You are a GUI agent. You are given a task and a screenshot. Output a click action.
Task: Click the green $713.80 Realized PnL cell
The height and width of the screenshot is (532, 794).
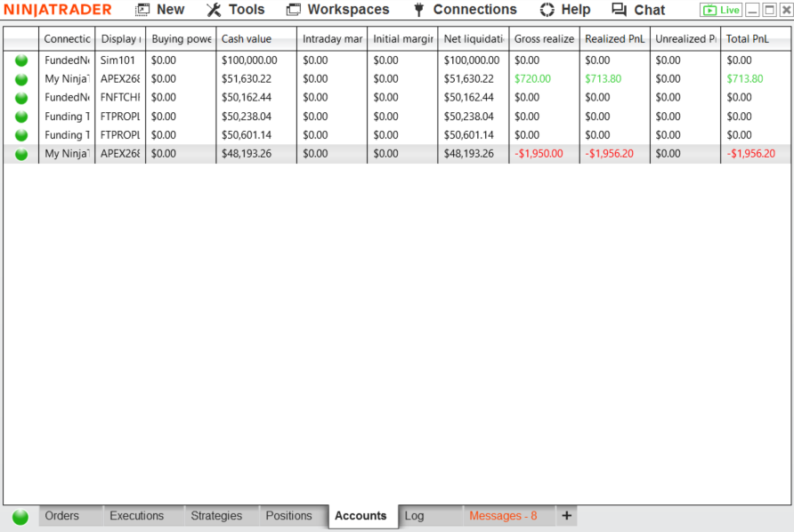[615, 79]
